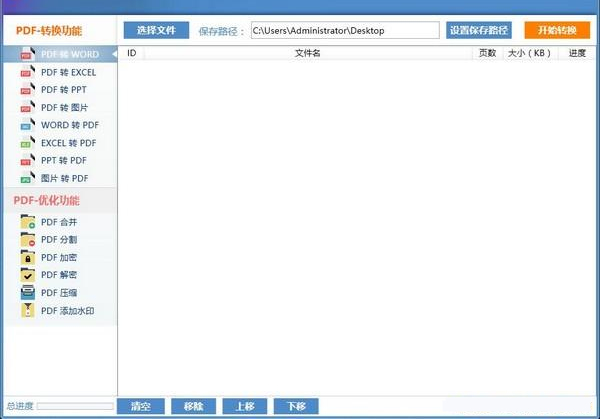Click the 选择文件 button
The image size is (600, 419).
[x=156, y=30]
